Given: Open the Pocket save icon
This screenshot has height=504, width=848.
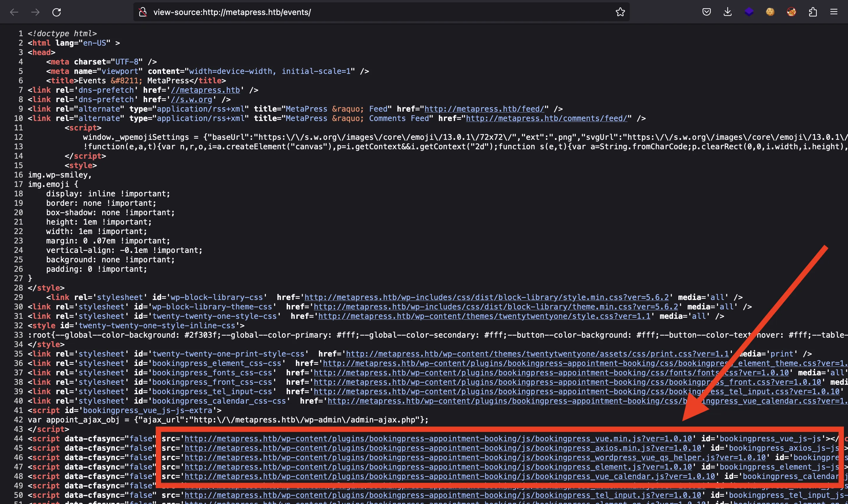Looking at the screenshot, I should tap(706, 12).
